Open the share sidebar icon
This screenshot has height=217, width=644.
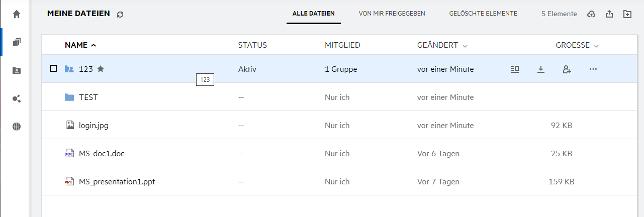[x=17, y=99]
